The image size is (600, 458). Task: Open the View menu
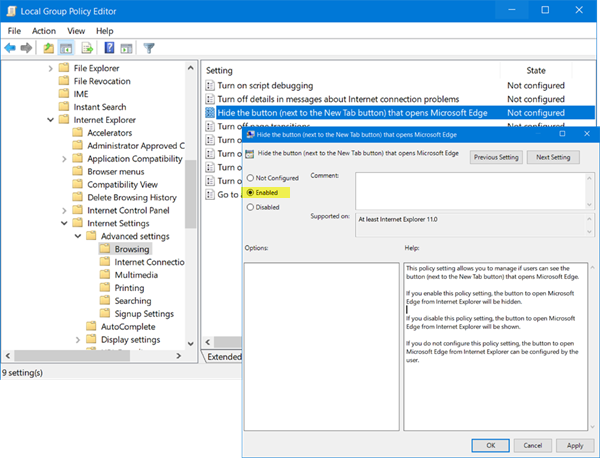coord(76,31)
